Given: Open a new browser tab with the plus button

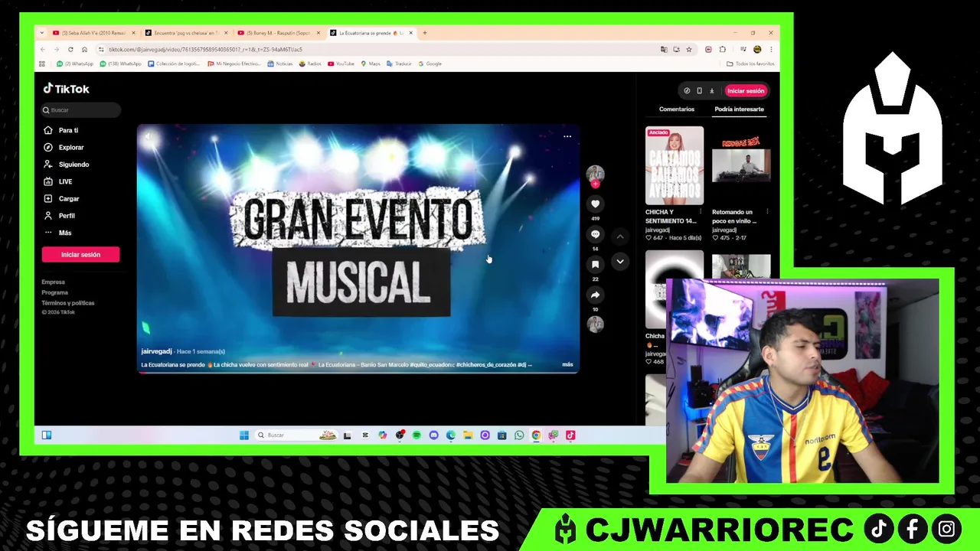Looking at the screenshot, I should 425,33.
